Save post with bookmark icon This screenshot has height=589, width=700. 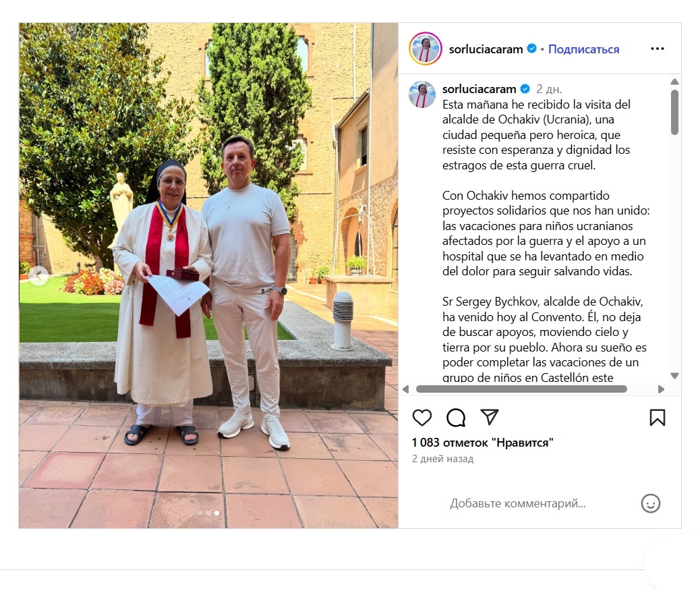pos(657,418)
